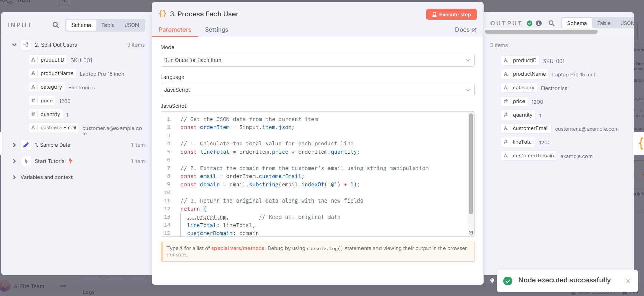Screen dimensions: 644x296
Task: Click the number type icon for input price
Action: (x=33, y=101)
